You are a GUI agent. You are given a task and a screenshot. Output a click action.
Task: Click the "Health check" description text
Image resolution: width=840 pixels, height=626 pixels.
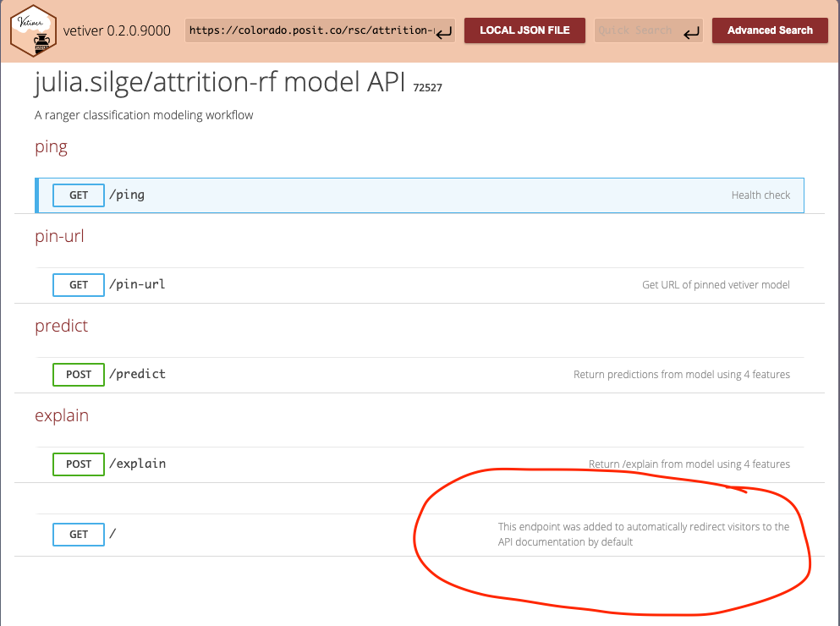tap(760, 195)
